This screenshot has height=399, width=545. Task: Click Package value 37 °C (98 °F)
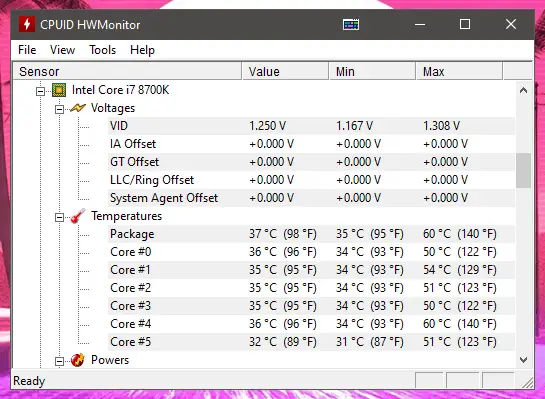click(283, 234)
